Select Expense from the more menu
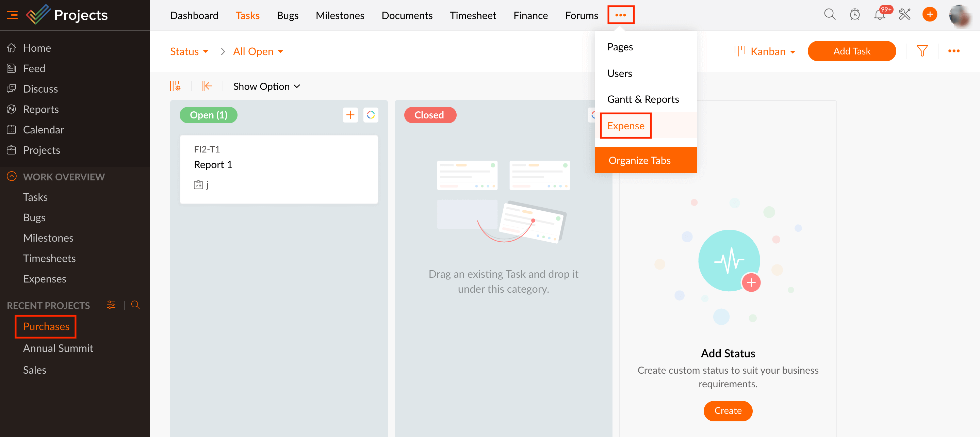The width and height of the screenshot is (980, 437). click(625, 126)
